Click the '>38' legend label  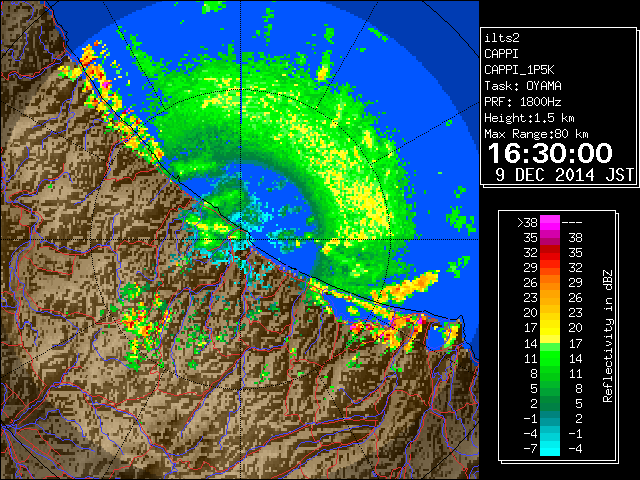527,222
